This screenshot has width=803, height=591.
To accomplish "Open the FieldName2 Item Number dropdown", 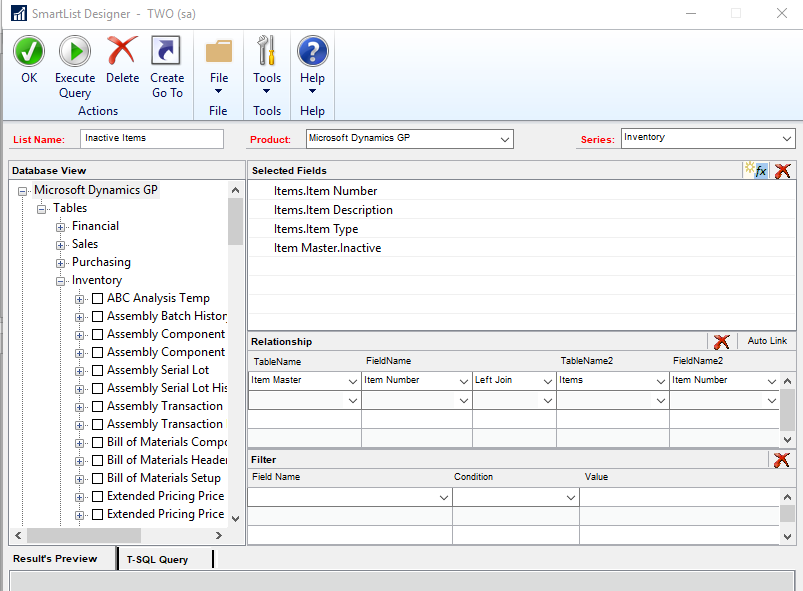I will pos(771,381).
